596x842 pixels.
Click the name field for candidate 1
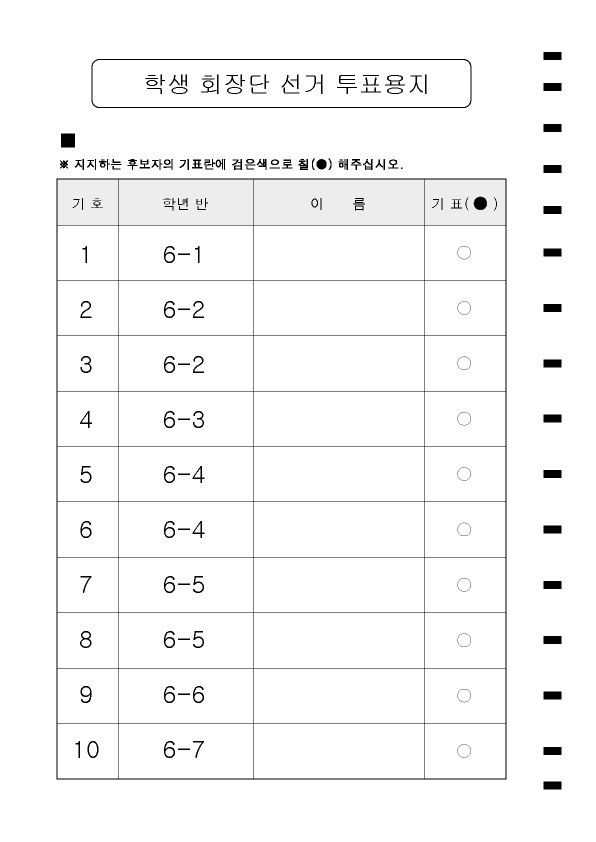[339, 253]
